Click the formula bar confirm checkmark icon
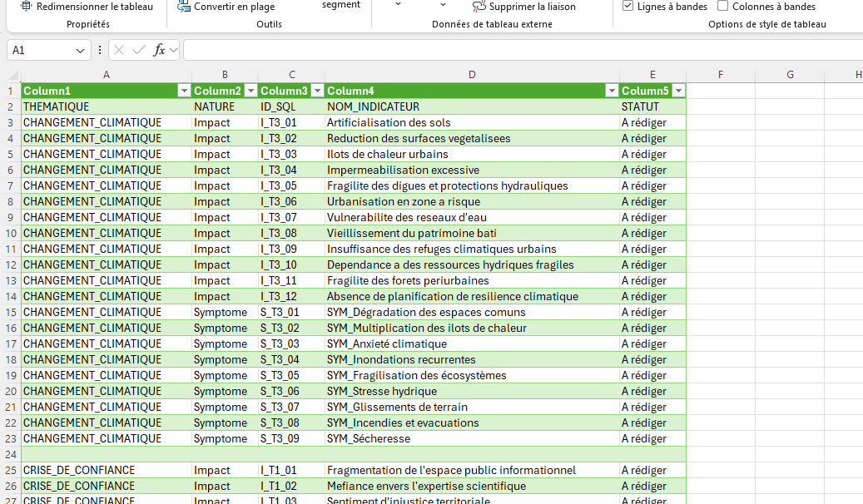Image resolution: width=863 pixels, height=504 pixels. [139, 50]
